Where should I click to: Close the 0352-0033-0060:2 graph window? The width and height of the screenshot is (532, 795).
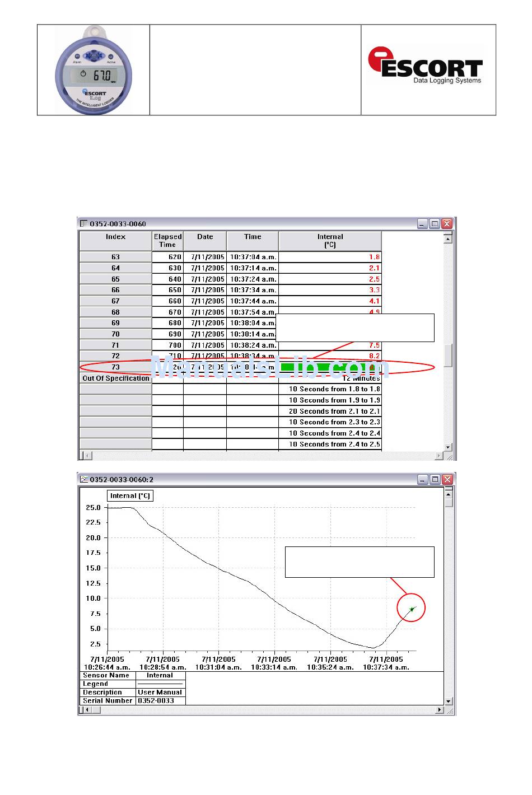click(447, 480)
